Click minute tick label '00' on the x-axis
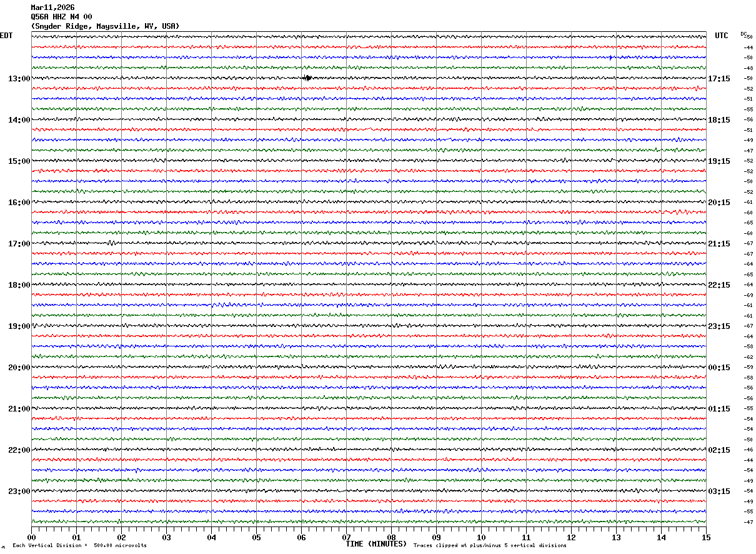The width and height of the screenshot is (756, 554). click(x=31, y=537)
